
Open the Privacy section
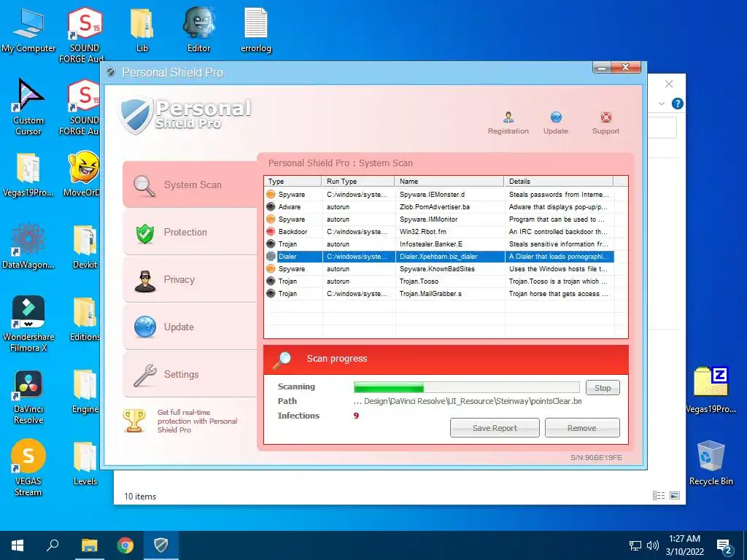click(x=190, y=279)
